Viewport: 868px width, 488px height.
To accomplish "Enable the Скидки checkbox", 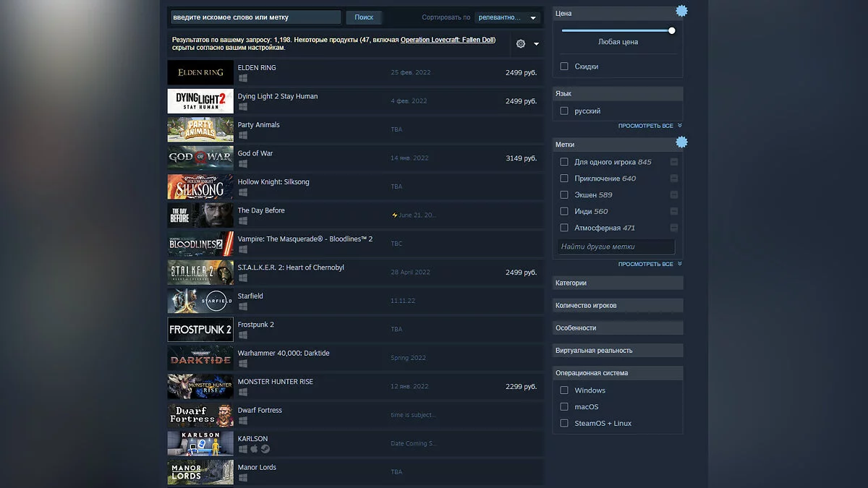I will [564, 67].
